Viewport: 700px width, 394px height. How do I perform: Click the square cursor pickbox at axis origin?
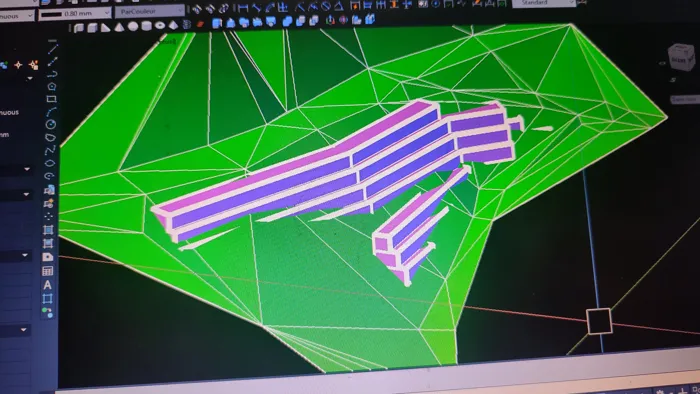pos(599,321)
